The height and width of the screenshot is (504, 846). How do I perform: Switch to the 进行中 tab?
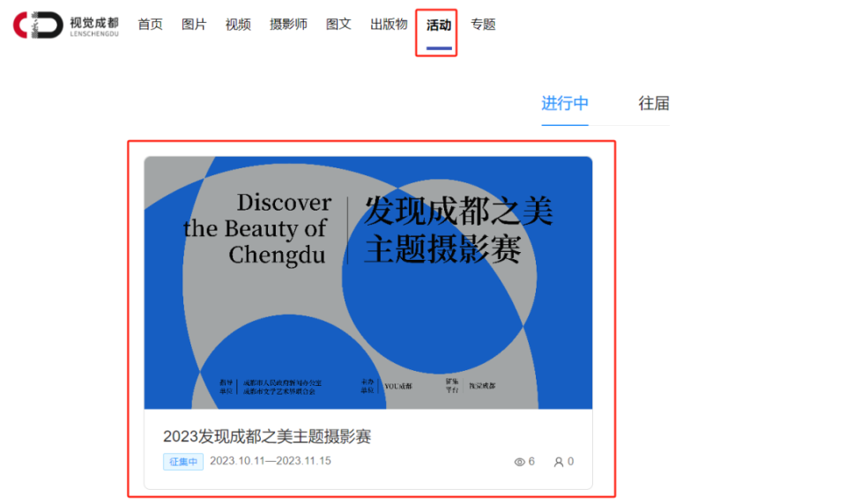pos(565,103)
